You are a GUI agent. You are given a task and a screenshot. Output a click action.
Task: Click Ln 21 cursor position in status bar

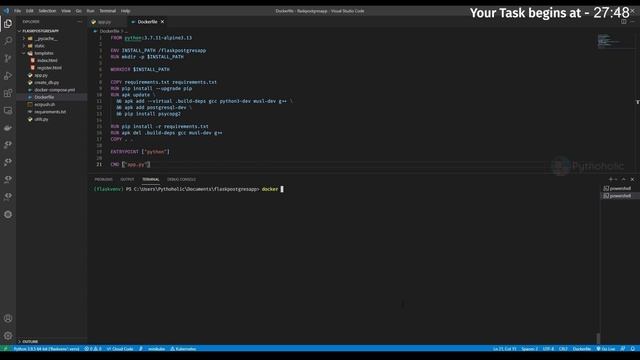[x=504, y=349]
